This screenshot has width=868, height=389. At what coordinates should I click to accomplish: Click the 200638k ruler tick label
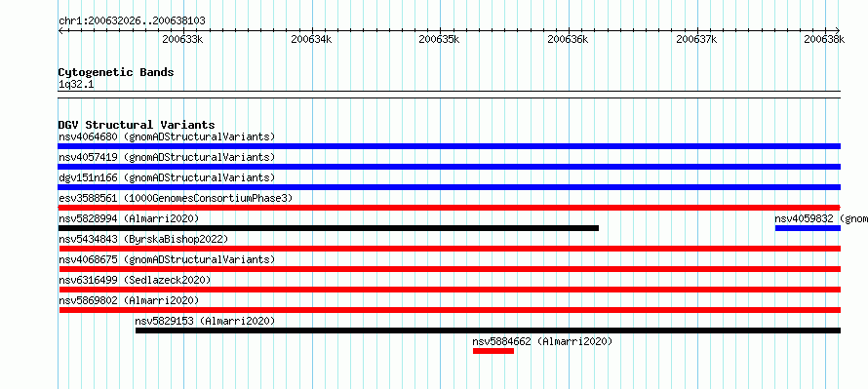click(825, 39)
